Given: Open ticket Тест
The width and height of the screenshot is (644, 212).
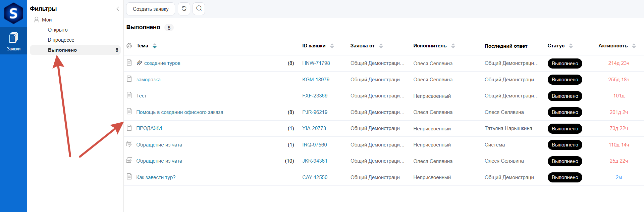Looking at the screenshot, I should (x=142, y=96).
